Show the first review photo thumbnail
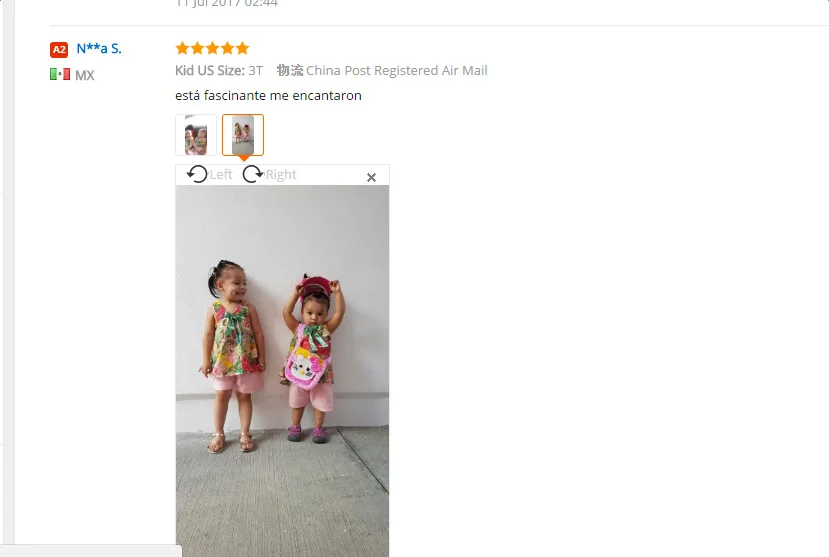Viewport: 829px width, 557px height. click(x=196, y=135)
